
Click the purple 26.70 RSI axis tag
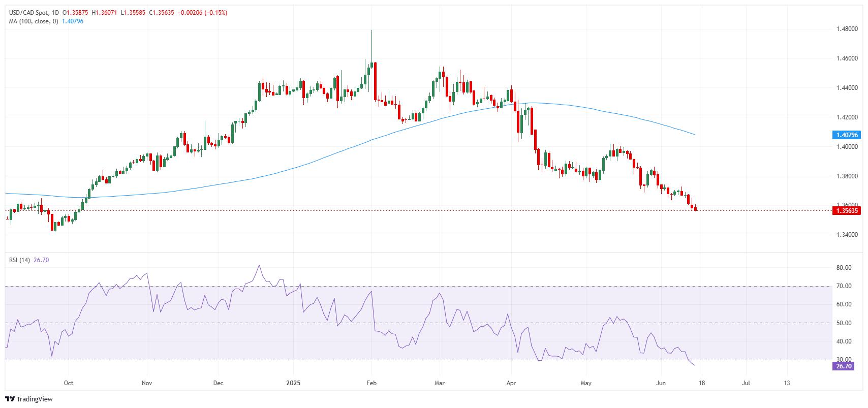tap(843, 366)
